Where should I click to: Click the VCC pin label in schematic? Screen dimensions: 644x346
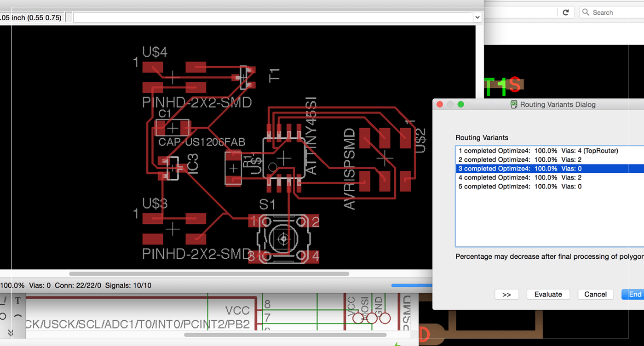(237, 310)
